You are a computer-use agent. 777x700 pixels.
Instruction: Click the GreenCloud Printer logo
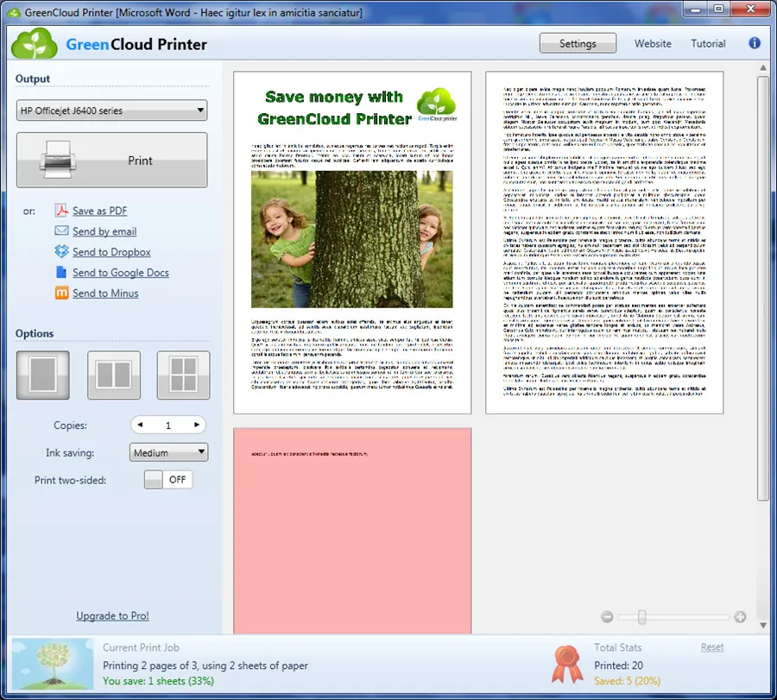tap(35, 43)
